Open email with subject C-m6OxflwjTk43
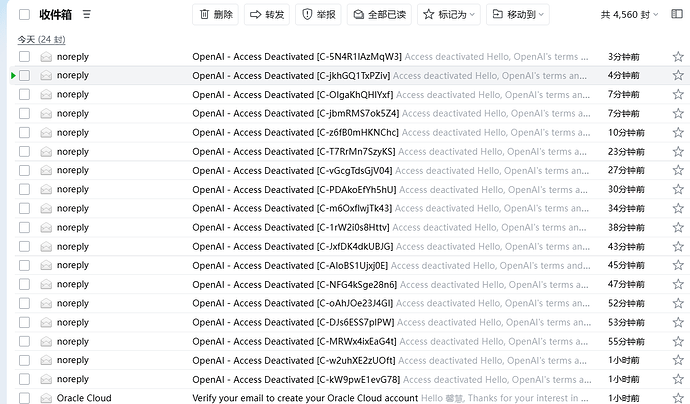 (x=292, y=209)
